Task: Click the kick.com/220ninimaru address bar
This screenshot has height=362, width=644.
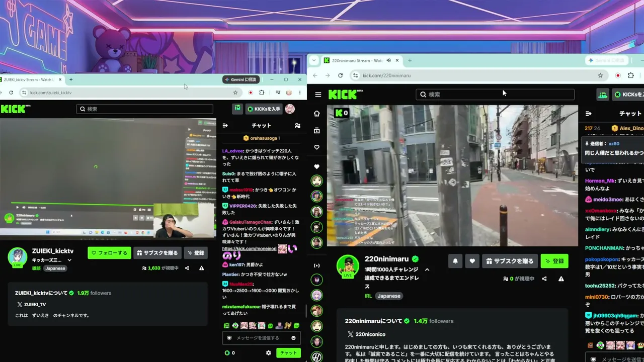Action: 478,75
